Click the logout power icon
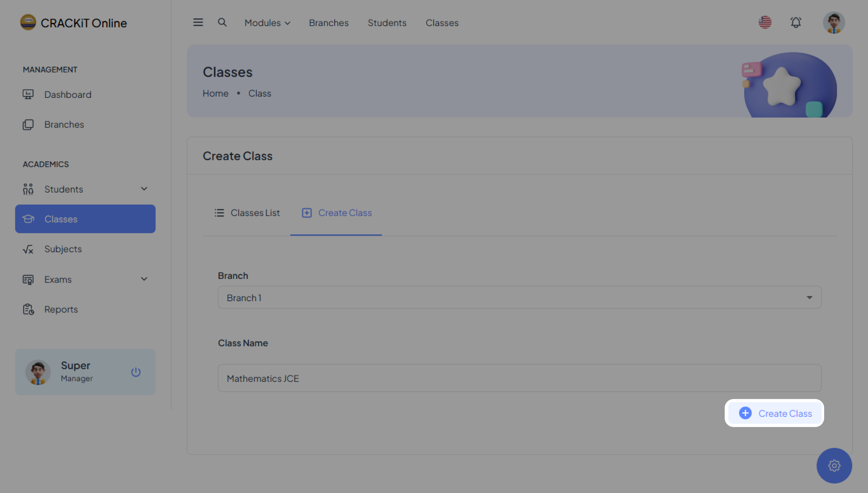Viewport: 868px width, 493px height. point(136,372)
